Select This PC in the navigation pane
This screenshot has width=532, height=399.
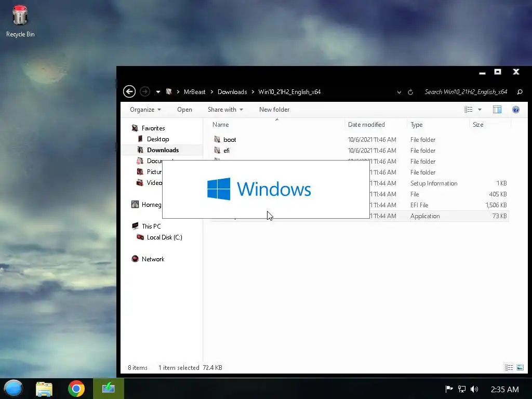coord(151,227)
